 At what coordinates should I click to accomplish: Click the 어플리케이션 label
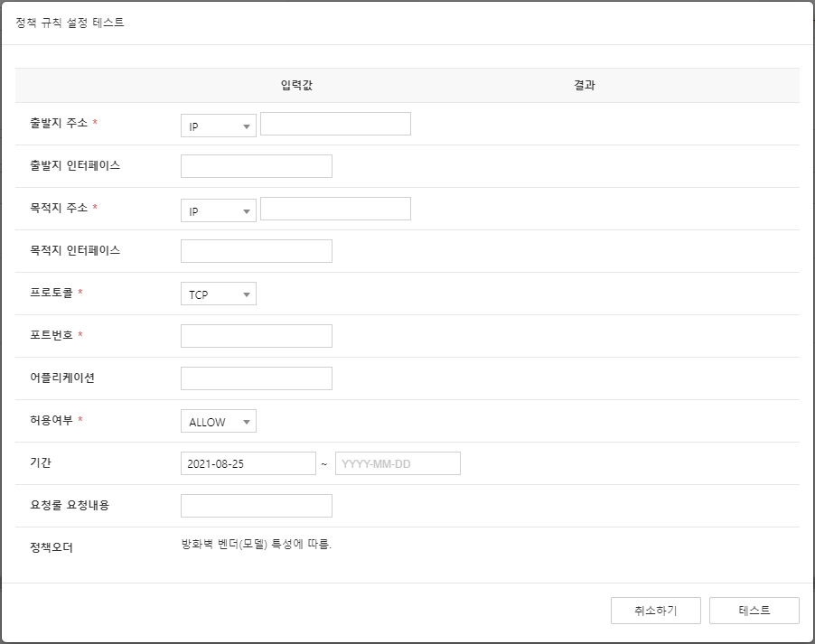click(62, 378)
